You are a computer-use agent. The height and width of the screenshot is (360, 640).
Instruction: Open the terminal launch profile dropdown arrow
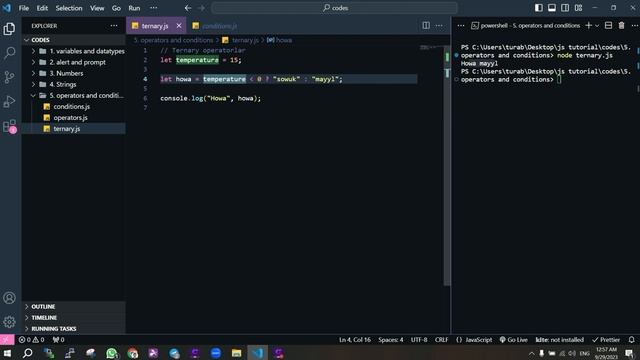597,25
